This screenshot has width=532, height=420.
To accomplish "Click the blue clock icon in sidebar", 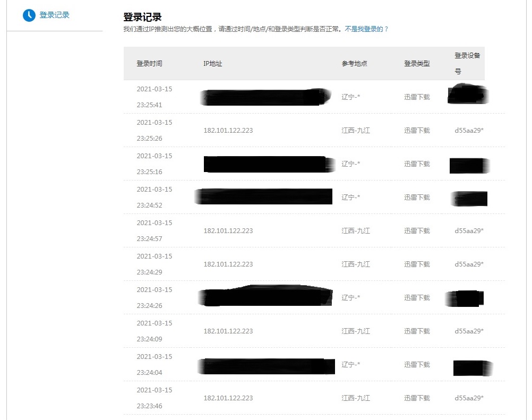I will point(29,14).
